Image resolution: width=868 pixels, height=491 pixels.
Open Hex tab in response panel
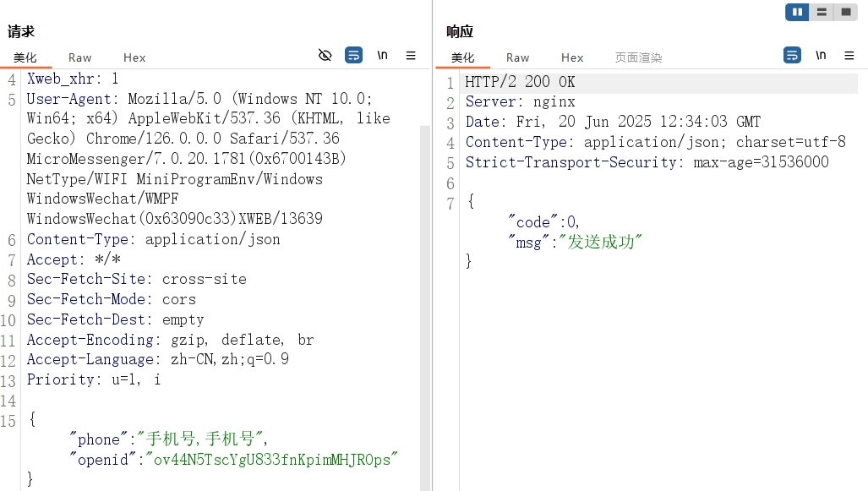(572, 57)
